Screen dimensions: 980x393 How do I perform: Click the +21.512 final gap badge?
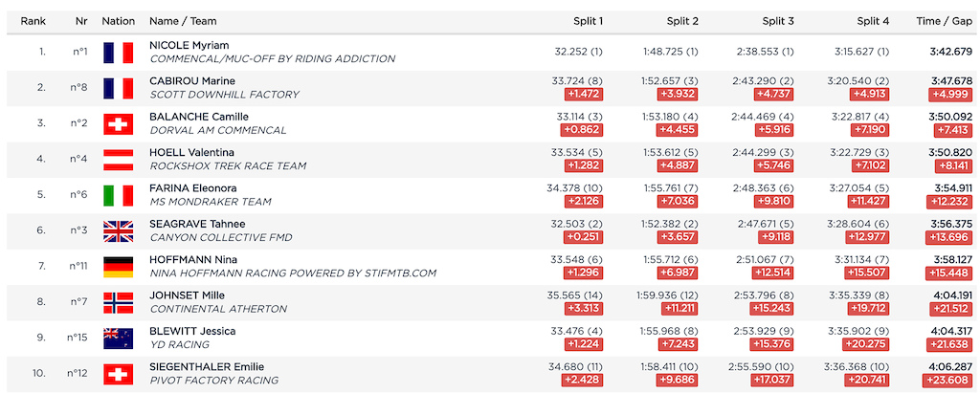click(x=951, y=309)
